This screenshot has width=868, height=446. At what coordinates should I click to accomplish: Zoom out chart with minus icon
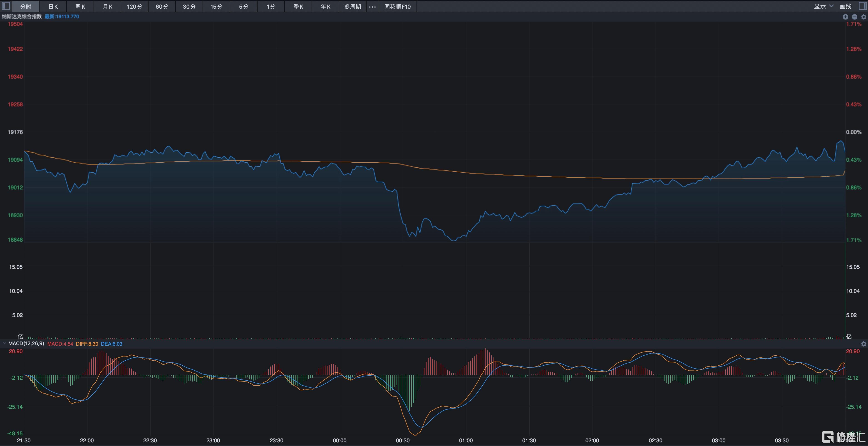click(x=854, y=17)
